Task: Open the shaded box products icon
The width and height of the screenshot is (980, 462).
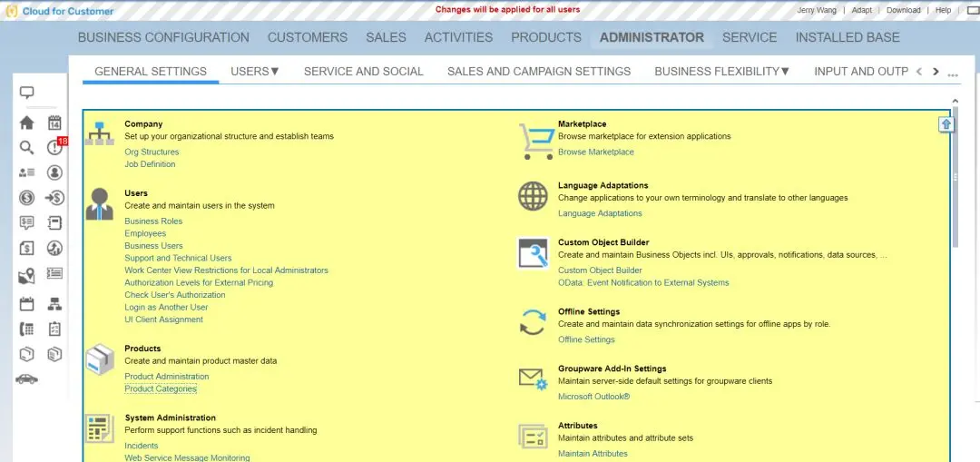Action: coord(55,355)
